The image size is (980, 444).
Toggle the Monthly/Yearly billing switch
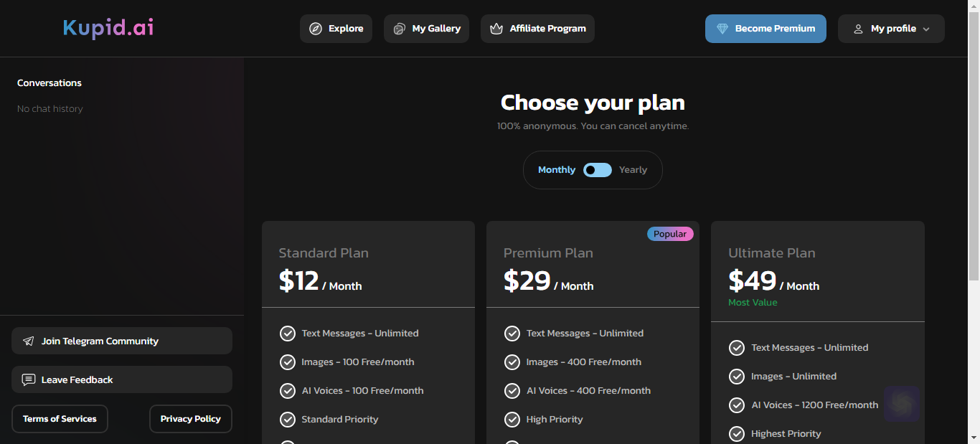(598, 170)
